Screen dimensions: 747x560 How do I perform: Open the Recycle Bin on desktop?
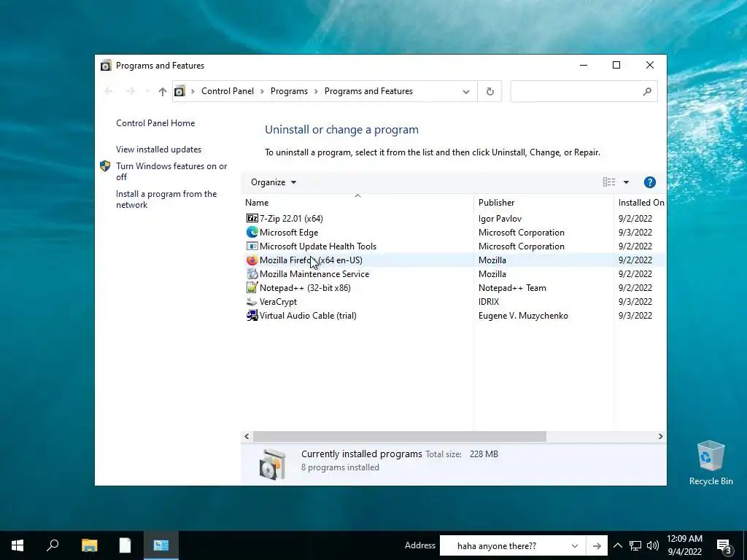(711, 463)
